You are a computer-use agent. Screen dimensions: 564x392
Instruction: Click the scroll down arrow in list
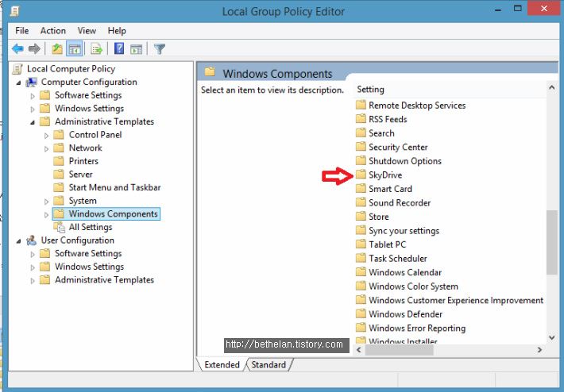[x=552, y=338]
